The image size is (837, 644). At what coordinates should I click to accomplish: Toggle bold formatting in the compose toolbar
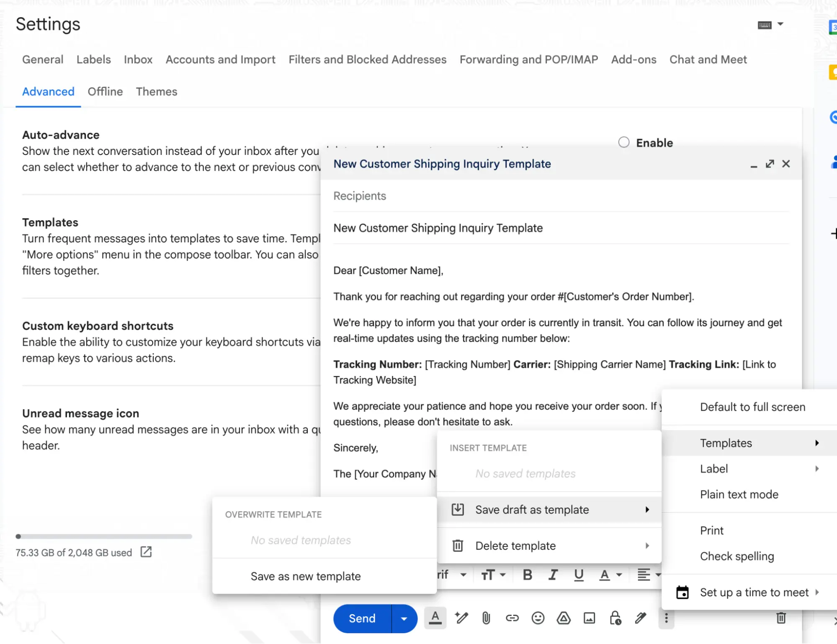527,575
